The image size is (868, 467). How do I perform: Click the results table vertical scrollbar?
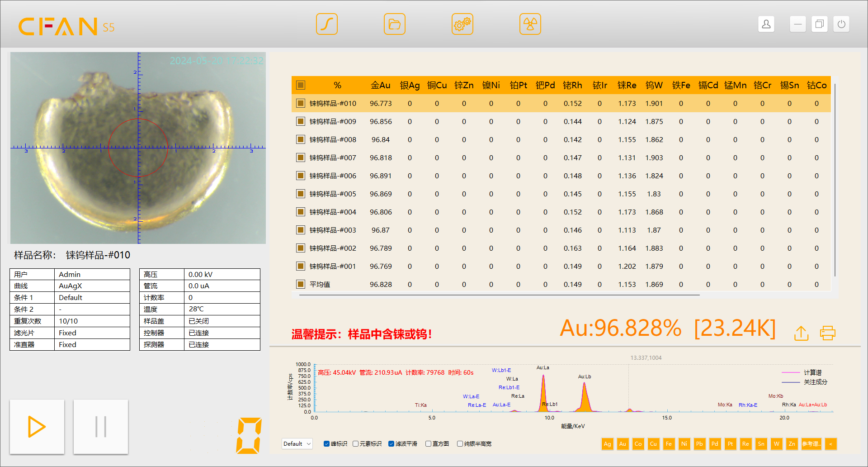click(835, 179)
